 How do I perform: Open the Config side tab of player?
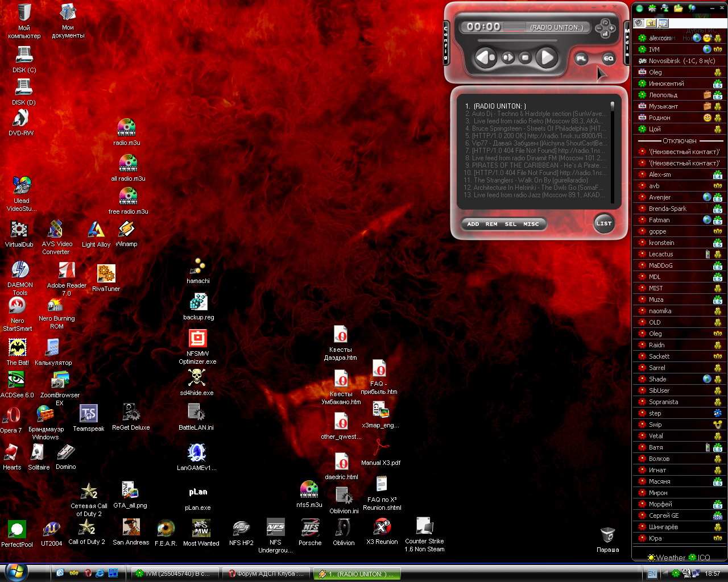[x=446, y=43]
